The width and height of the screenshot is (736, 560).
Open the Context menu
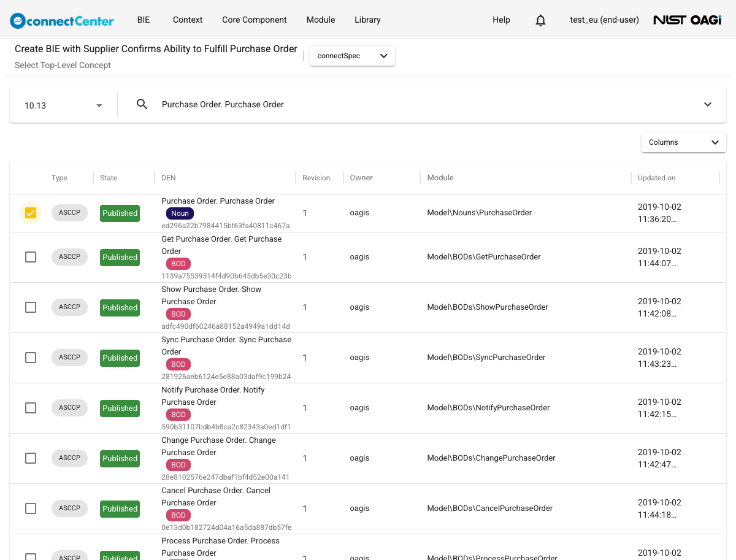(188, 20)
